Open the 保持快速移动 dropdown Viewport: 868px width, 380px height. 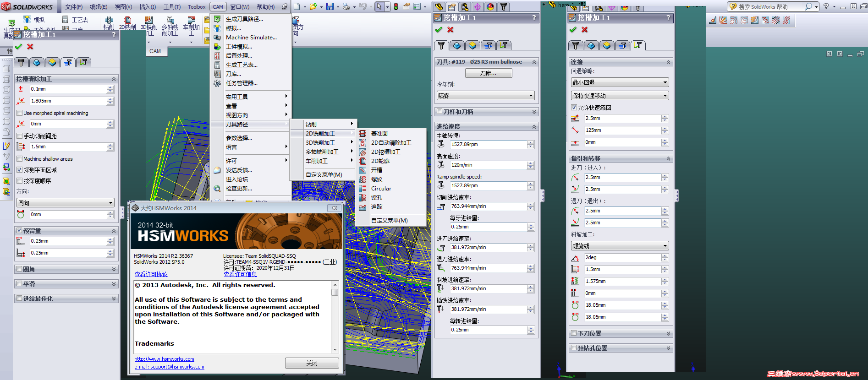click(620, 96)
